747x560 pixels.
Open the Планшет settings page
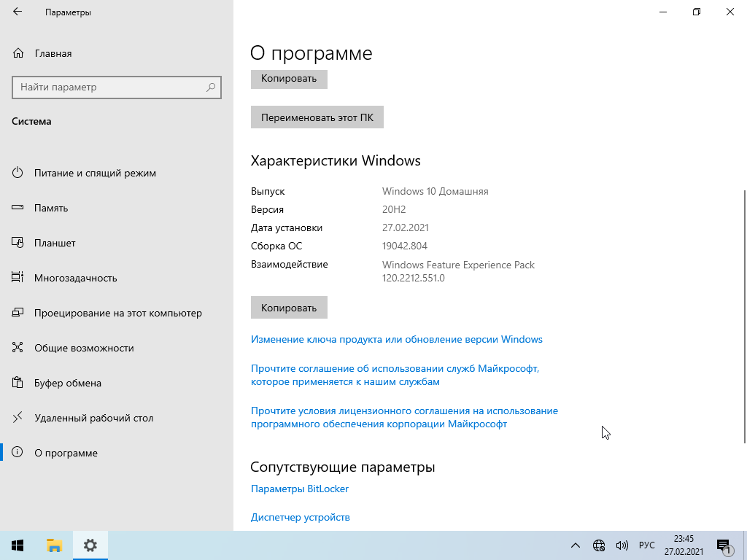[x=55, y=243]
